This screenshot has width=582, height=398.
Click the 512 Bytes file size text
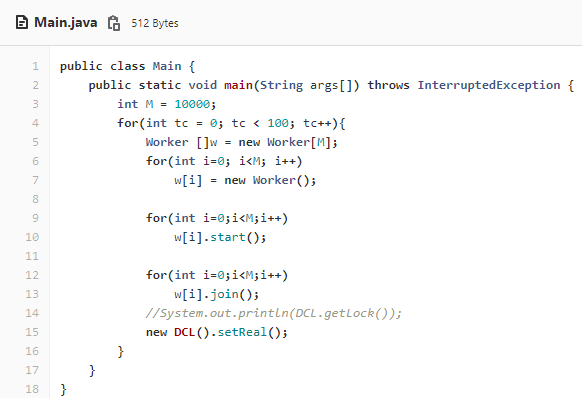[x=155, y=23]
